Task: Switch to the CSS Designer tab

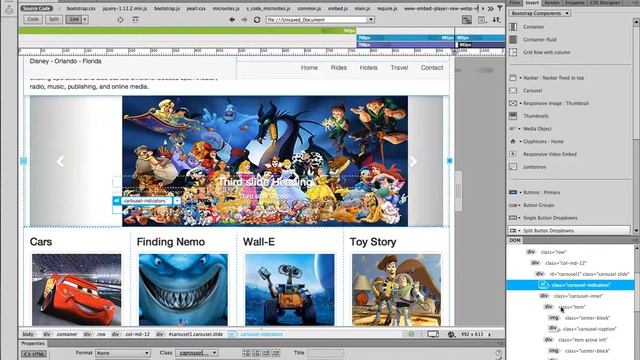Action: (605, 2)
